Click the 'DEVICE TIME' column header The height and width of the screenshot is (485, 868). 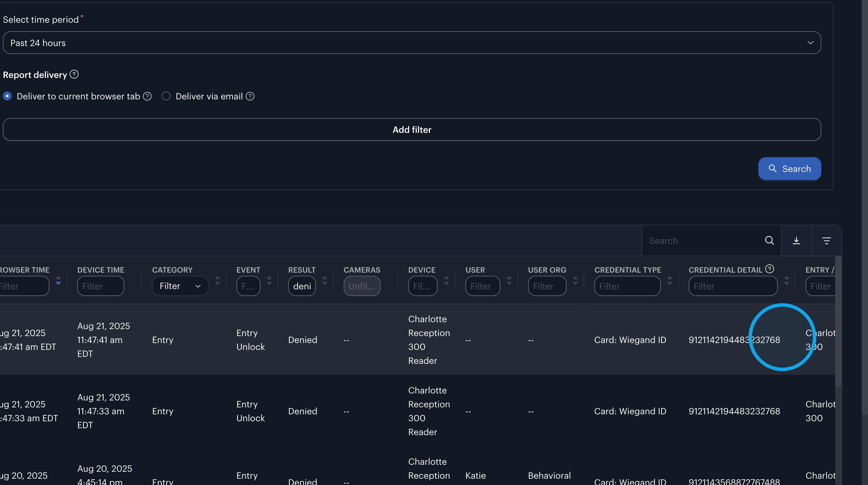pyautogui.click(x=101, y=270)
